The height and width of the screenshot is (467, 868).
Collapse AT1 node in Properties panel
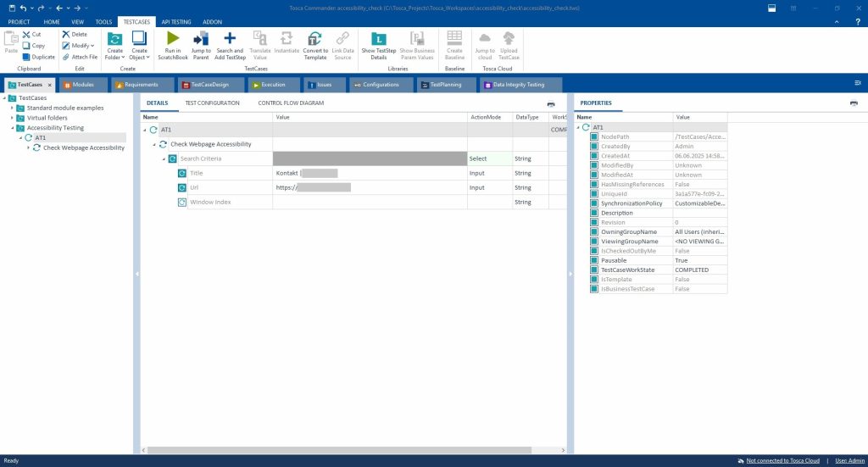[x=578, y=127]
